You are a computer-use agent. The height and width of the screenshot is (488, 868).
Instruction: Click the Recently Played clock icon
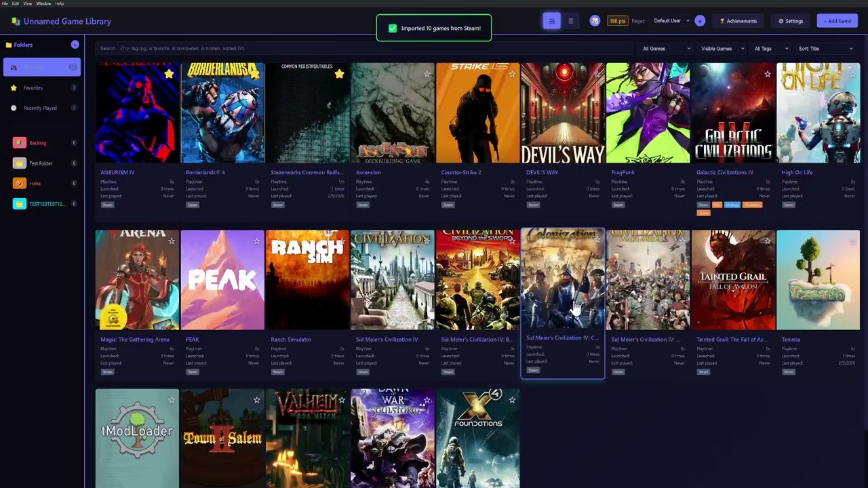(x=14, y=108)
